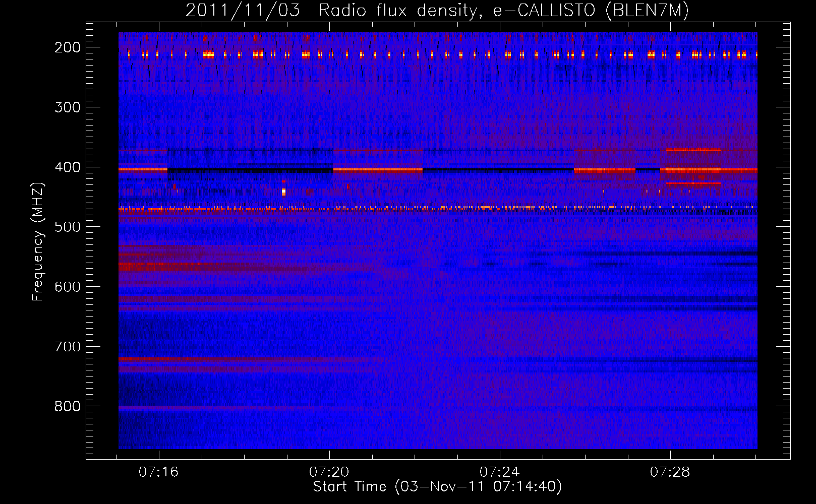Click the 07:16 time tick label
816x504 pixels.
tap(159, 472)
